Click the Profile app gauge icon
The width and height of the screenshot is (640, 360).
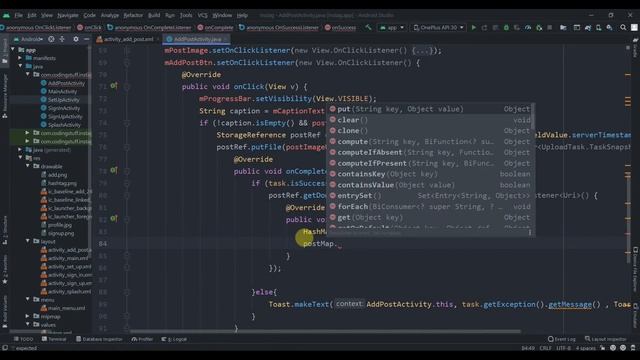pyautogui.click(x=528, y=27)
